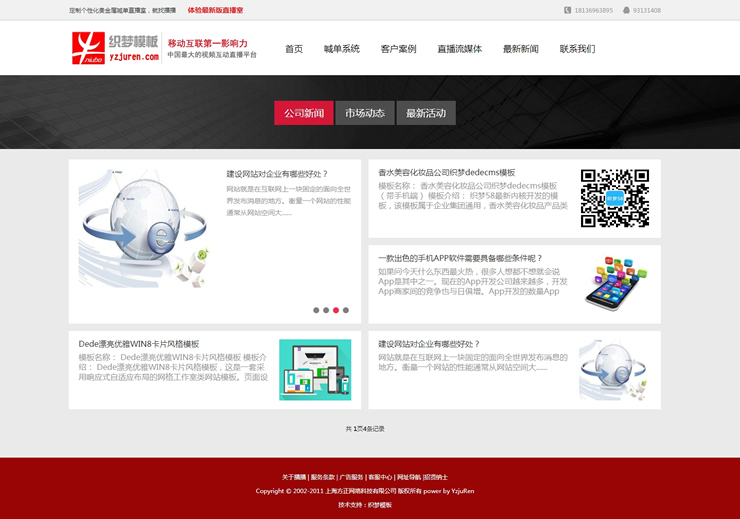This screenshot has height=519, width=740.
Task: Select the last carousel dot
Action: pyautogui.click(x=346, y=310)
